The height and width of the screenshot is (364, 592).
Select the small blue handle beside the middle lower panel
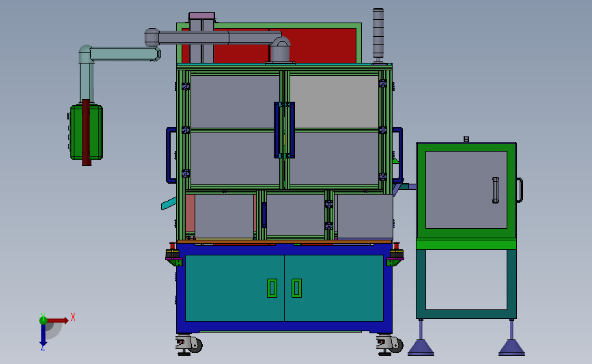[264, 215]
